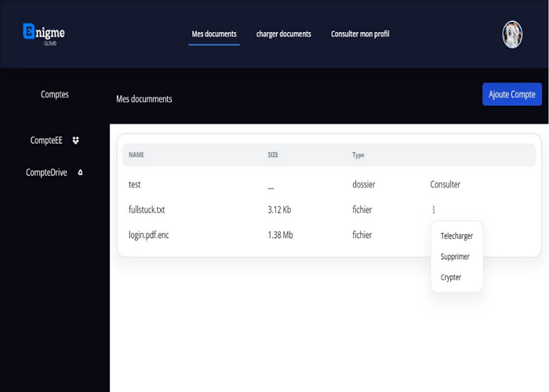Go to the charger documents tab
The height and width of the screenshot is (392, 549).
[283, 34]
